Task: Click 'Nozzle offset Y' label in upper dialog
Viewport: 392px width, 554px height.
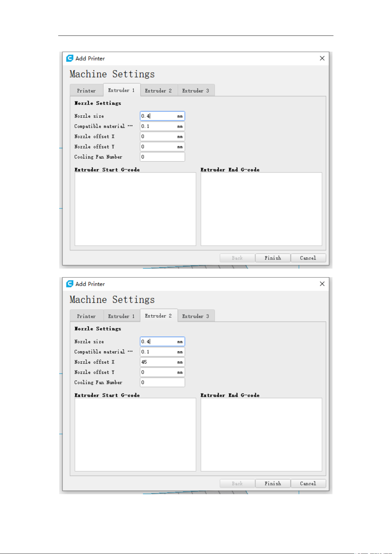Action: [x=94, y=147]
